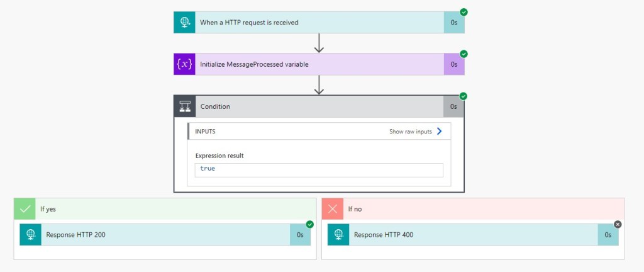Click the skipped badge on Response HTTP 400
The height and width of the screenshot is (272, 644).
(x=618, y=224)
